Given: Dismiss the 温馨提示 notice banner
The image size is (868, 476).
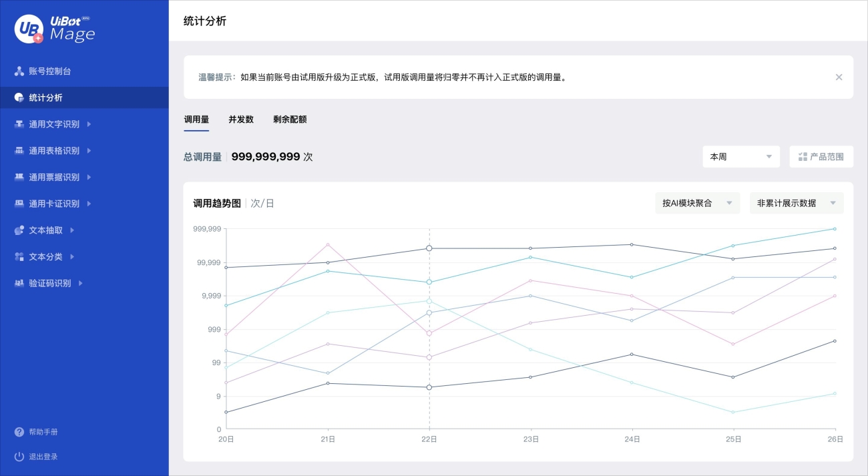Looking at the screenshot, I should click(x=839, y=77).
